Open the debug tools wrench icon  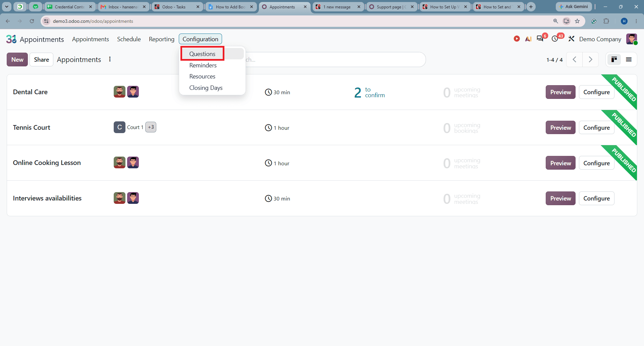click(x=571, y=39)
